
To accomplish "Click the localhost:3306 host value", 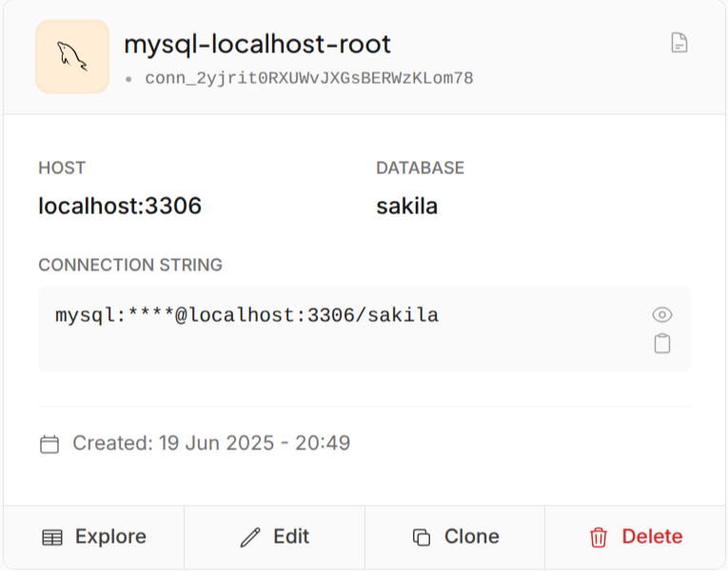I will (120, 206).
